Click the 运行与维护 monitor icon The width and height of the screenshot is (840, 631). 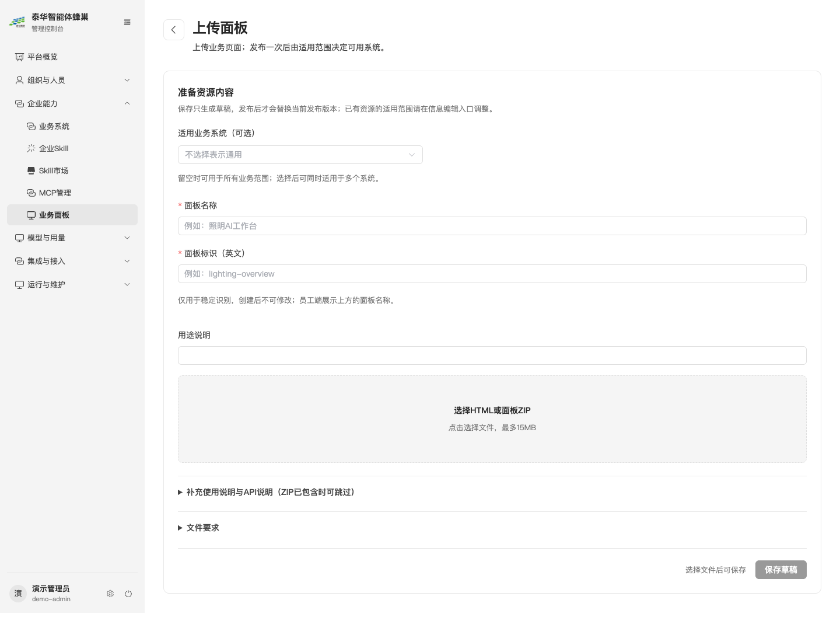click(19, 284)
